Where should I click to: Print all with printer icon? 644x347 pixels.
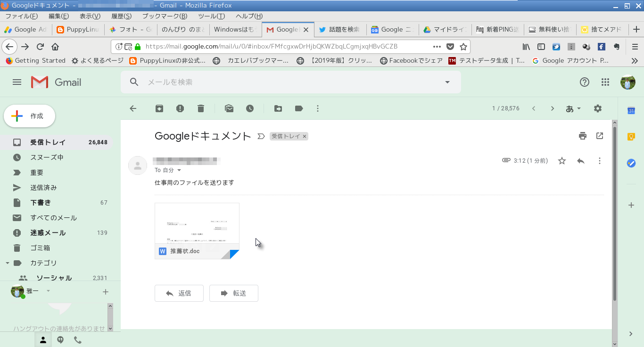click(583, 136)
